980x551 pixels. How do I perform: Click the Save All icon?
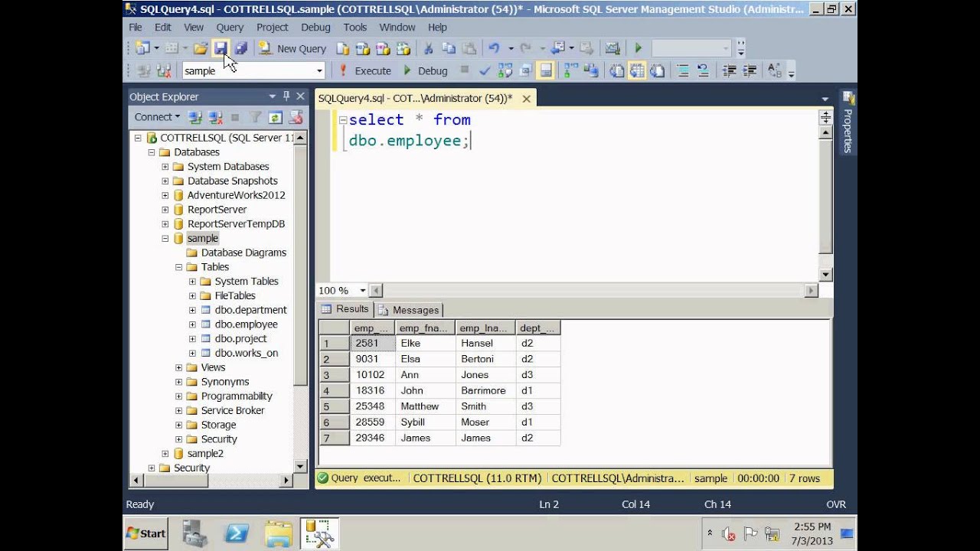tap(241, 48)
